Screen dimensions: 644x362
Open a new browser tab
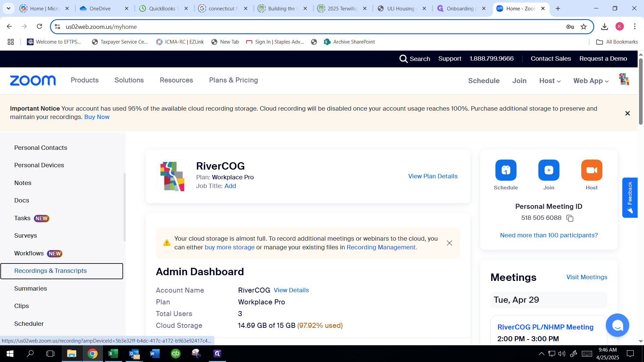(x=558, y=8)
